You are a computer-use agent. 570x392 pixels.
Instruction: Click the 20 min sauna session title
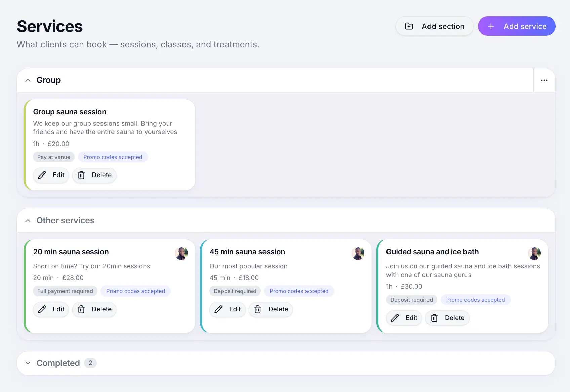(71, 252)
